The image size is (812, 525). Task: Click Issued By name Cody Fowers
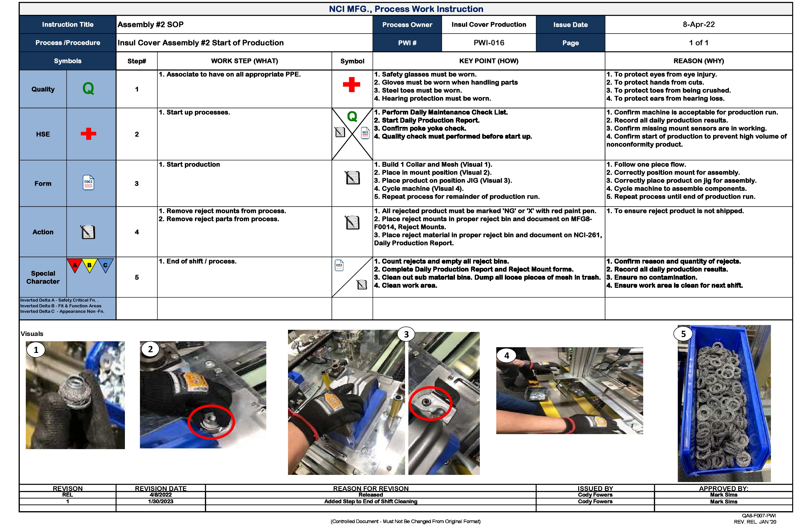595,495
